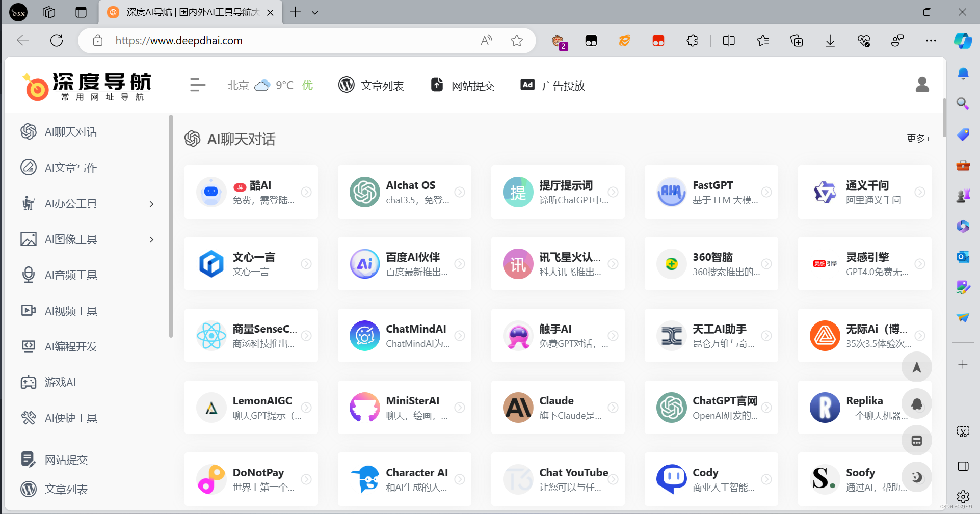This screenshot has height=514, width=980.
Task: Open the 天工AI助手 card
Action: click(x=711, y=336)
